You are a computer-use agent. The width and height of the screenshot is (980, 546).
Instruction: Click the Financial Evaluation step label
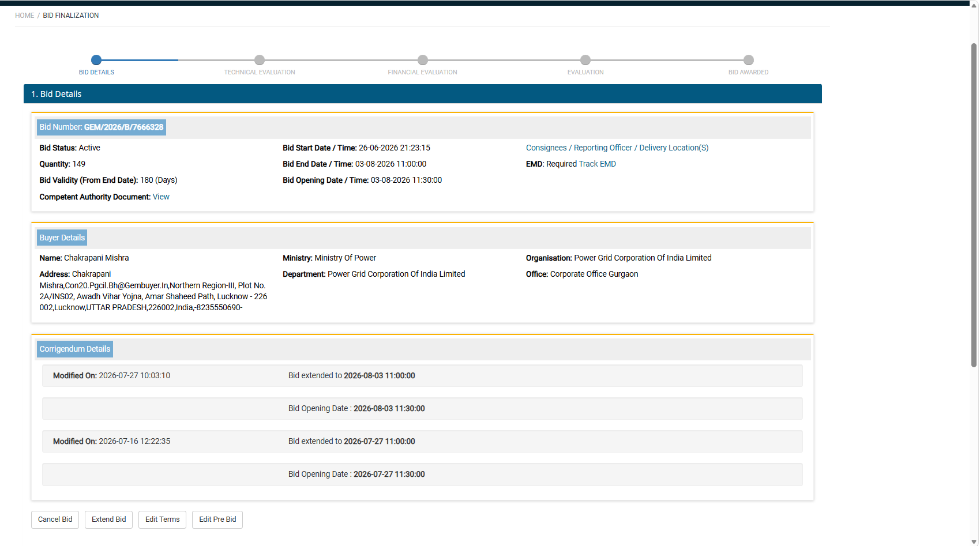click(x=423, y=72)
